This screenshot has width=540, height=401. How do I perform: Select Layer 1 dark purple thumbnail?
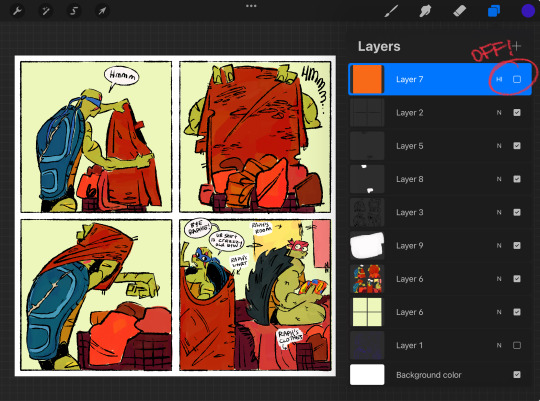click(367, 345)
